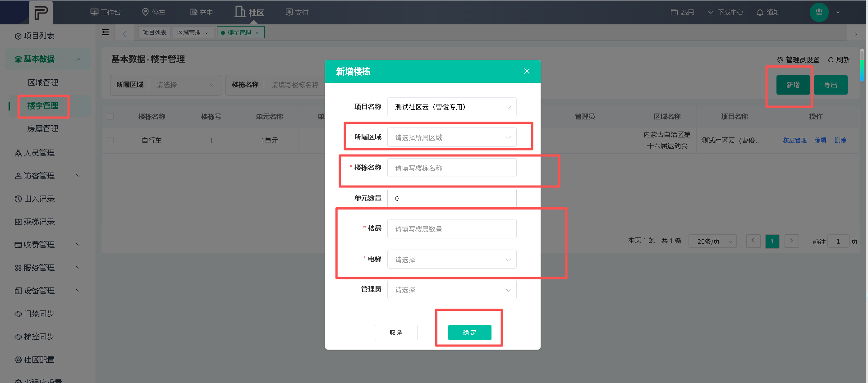Open 区域管理 in the sidebar
This screenshot has height=383, width=868.
[43, 82]
